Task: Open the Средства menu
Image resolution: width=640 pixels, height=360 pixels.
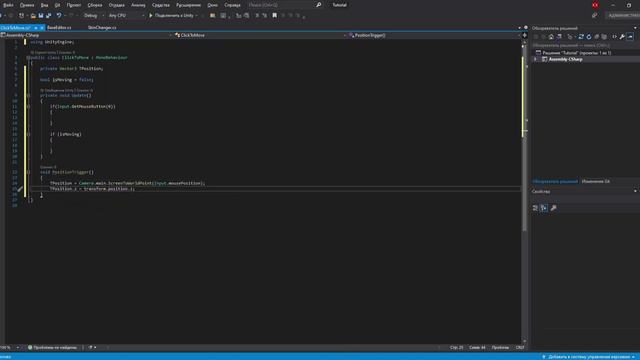Action: [x=160, y=5]
